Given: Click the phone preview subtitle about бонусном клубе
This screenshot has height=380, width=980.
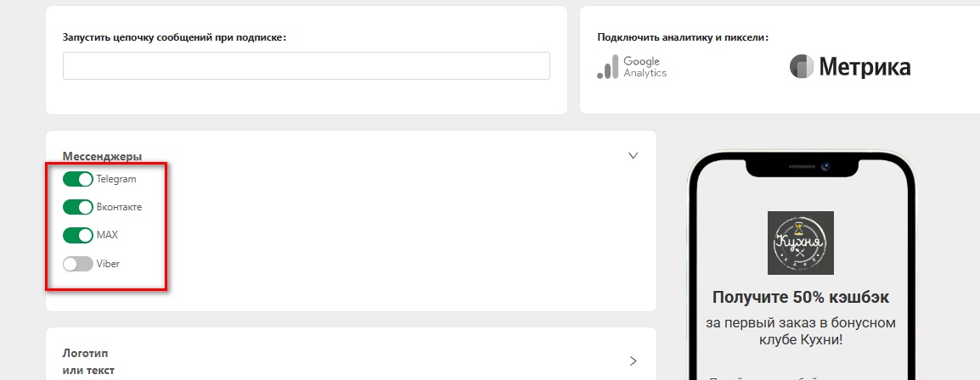Looking at the screenshot, I should pos(801,331).
